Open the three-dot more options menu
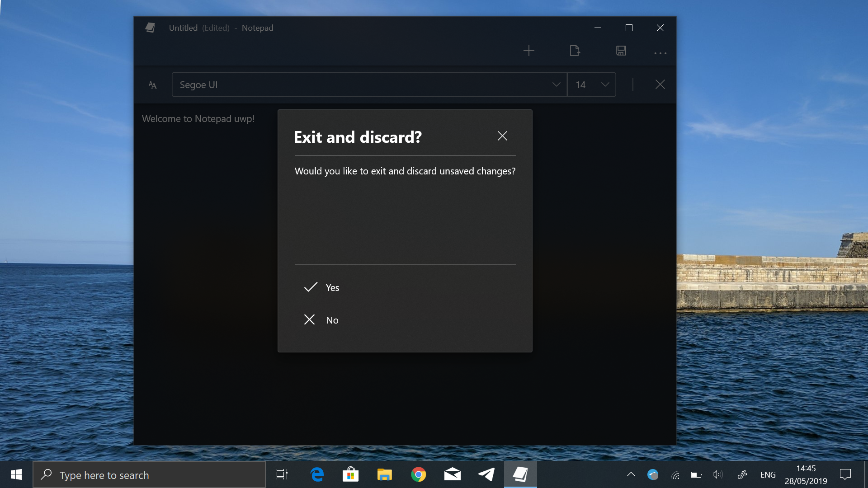 click(x=660, y=53)
